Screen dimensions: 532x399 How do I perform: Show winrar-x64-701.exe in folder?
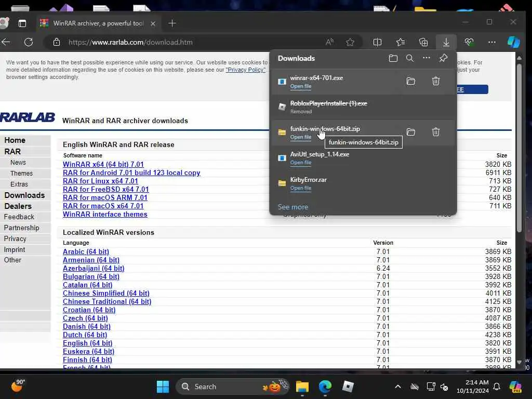click(x=411, y=81)
